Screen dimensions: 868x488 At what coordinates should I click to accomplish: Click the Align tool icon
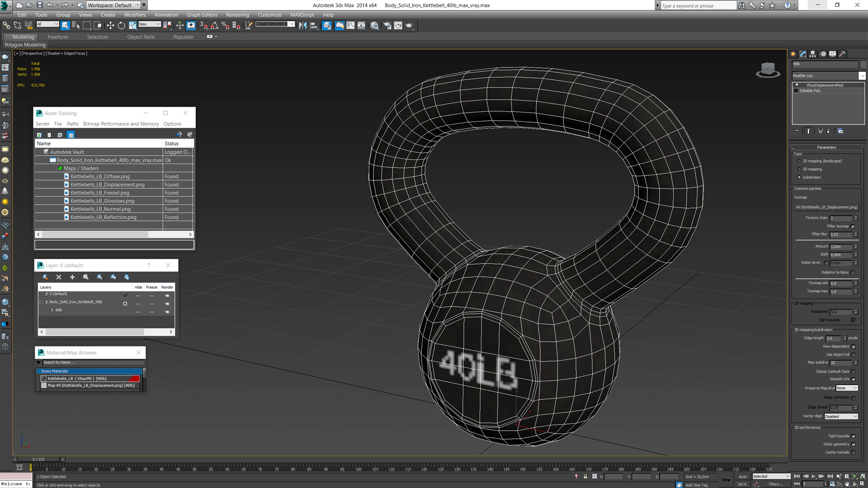314,25
